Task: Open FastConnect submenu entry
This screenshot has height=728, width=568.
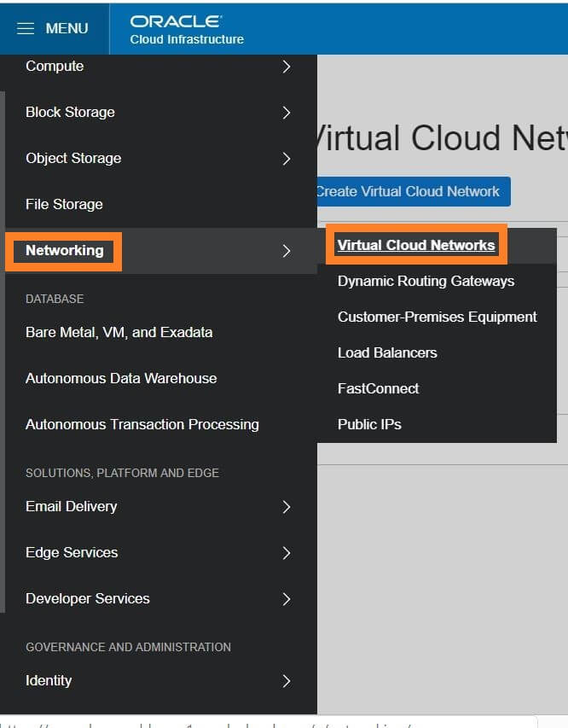Action: tap(378, 388)
